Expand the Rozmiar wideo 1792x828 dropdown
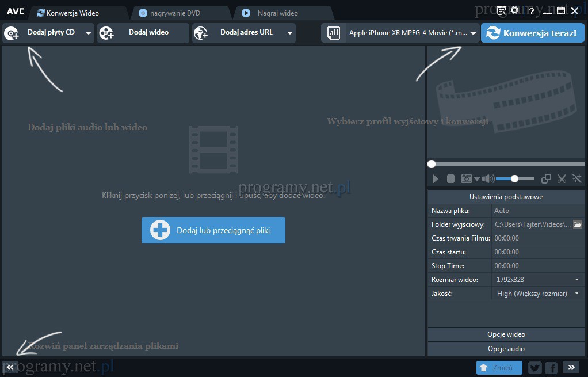 point(576,280)
